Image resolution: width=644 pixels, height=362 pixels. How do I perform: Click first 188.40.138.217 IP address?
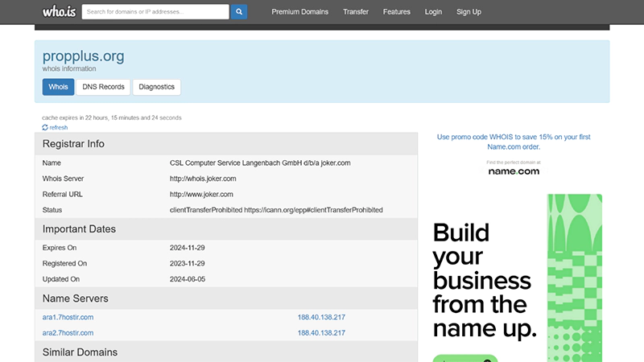(x=321, y=317)
